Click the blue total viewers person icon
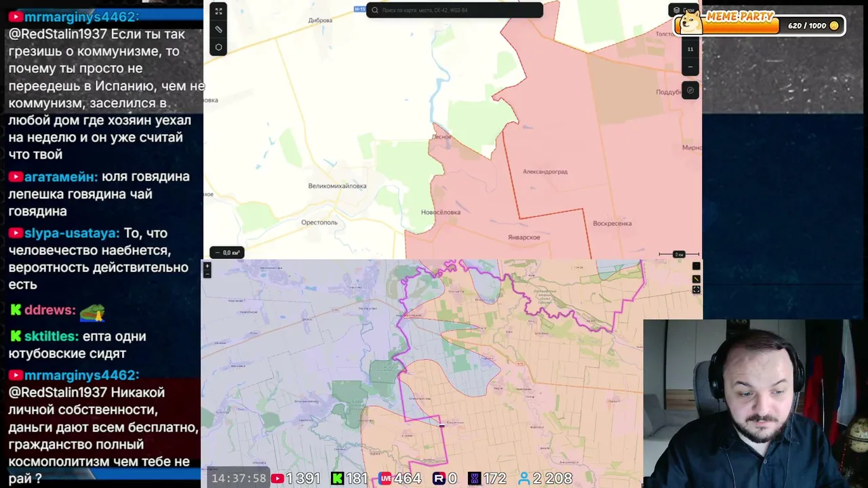This screenshot has width=868, height=488. tap(524, 479)
